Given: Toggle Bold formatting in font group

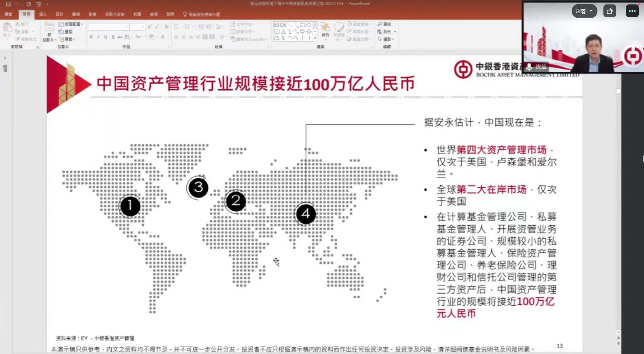Looking at the screenshot, I should click(x=92, y=37).
